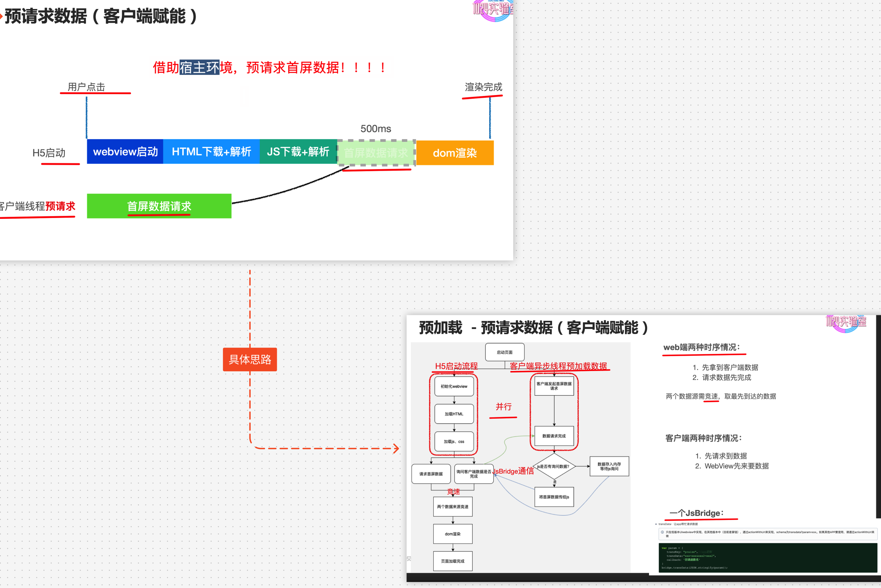Select the '启动页面' flowchart box
This screenshot has width=881, height=588.
tap(505, 352)
